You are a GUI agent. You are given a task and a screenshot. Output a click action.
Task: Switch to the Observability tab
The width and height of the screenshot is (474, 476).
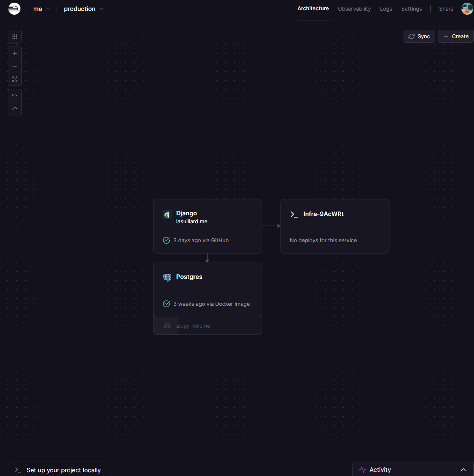[x=354, y=9]
